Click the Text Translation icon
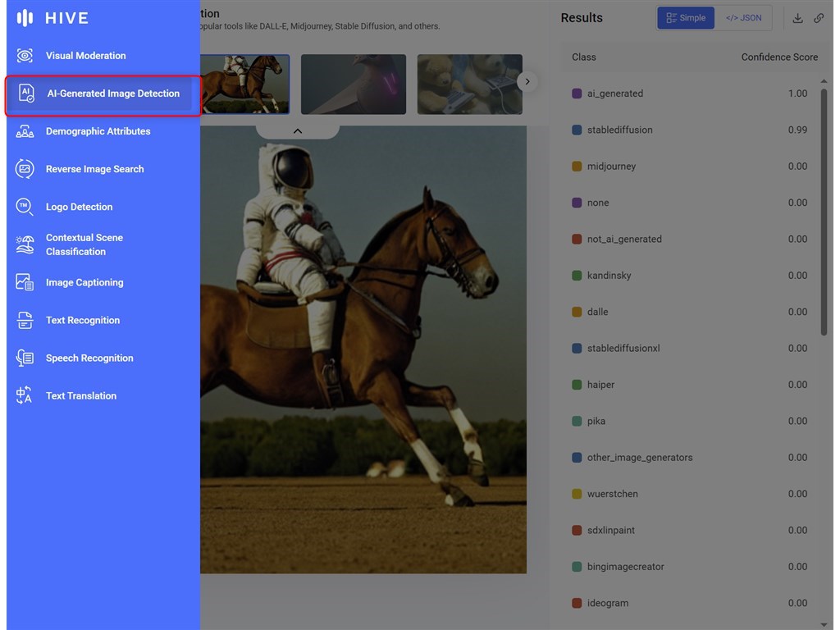This screenshot has width=840, height=630. click(25, 396)
